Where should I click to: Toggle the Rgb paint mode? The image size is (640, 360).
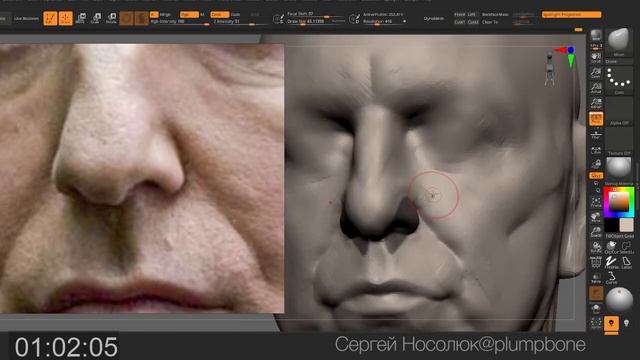click(x=189, y=14)
